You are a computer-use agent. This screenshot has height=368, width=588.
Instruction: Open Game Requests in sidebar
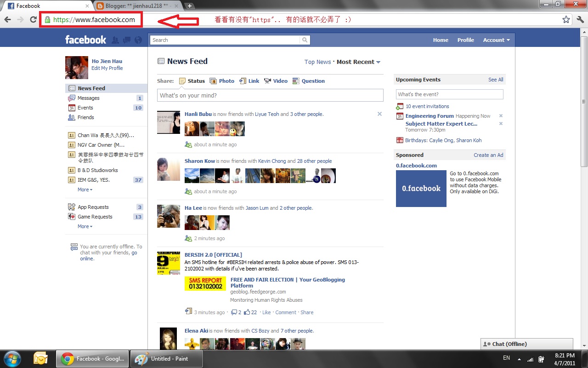[x=106, y=217]
